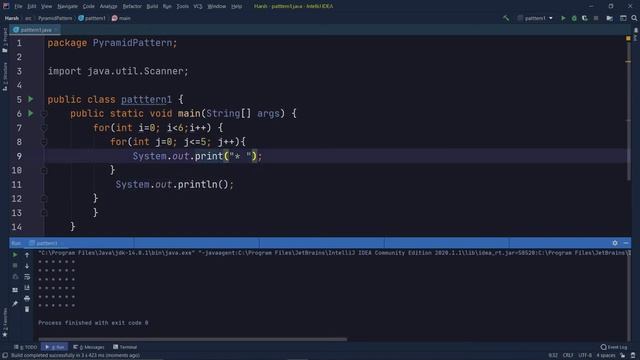Clear console output with the trash icon
Viewport: 640px width, 360px height.
[x=27, y=309]
